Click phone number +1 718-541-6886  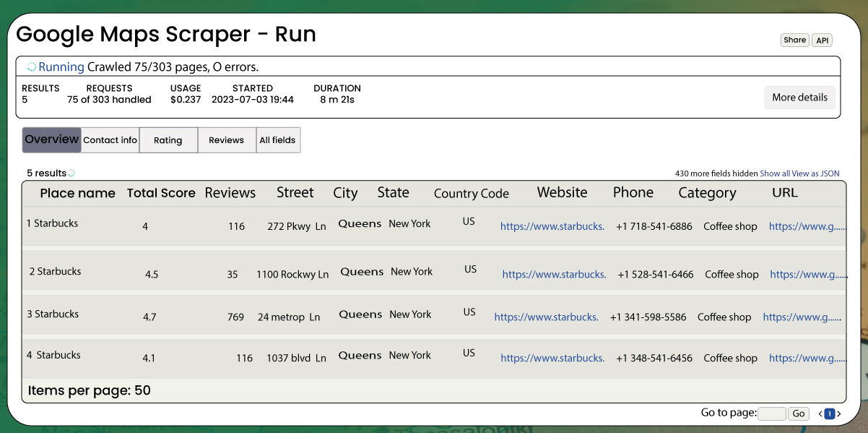pos(654,226)
